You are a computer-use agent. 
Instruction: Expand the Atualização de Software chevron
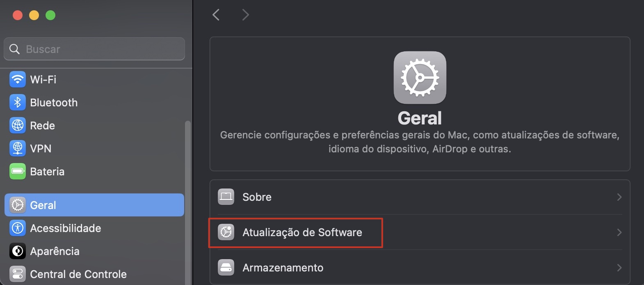pos(619,232)
